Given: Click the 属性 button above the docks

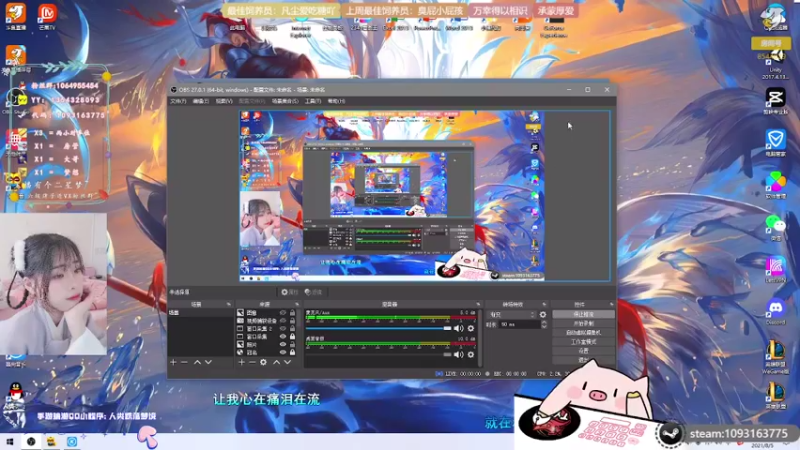Looking at the screenshot, I should click(289, 292).
